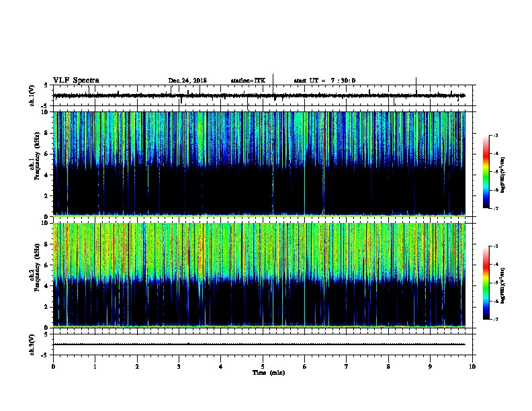Screen dimensions: 532x411
Task: Click the "start UT = 7:30:0" text
Action: 324,81
